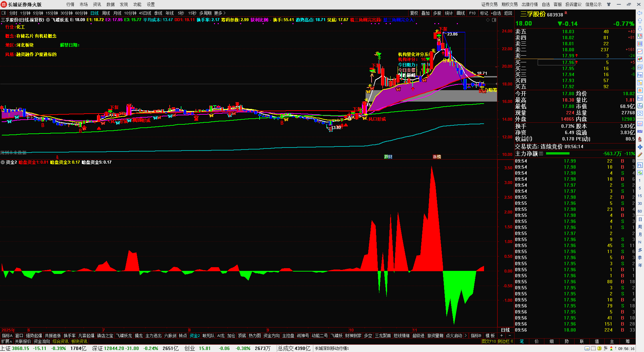Expand the 扩展 panel toggle

click(x=7, y=341)
